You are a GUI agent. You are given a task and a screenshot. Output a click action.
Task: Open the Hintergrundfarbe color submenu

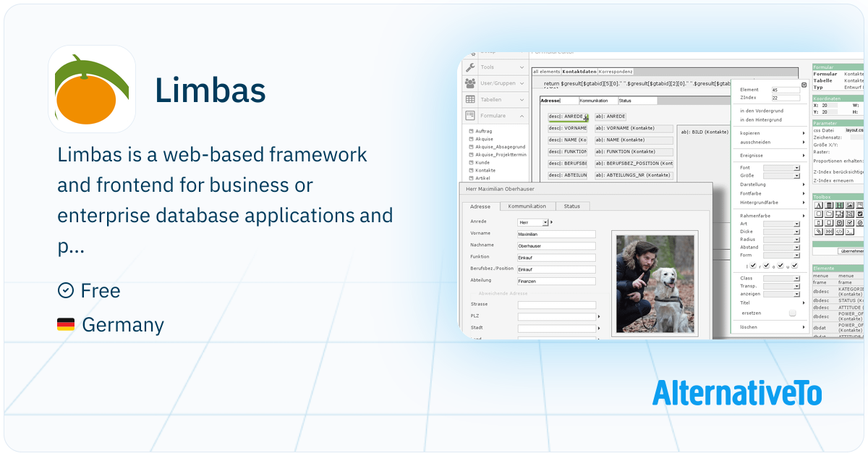pos(770,202)
